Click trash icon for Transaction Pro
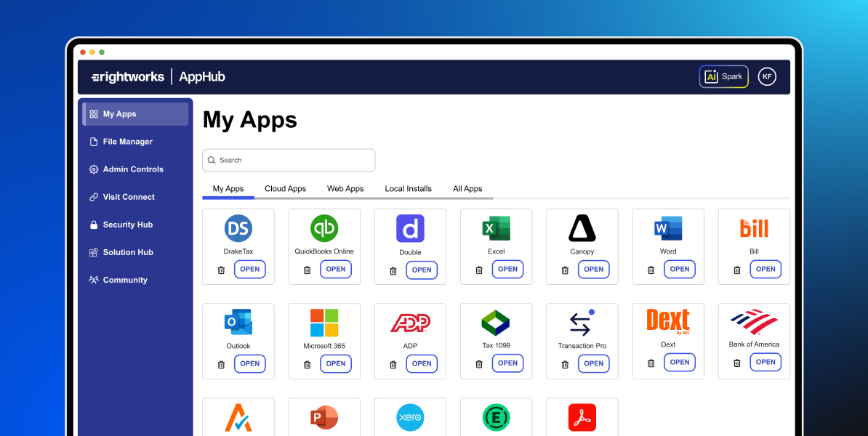This screenshot has height=436, width=868. (x=565, y=365)
